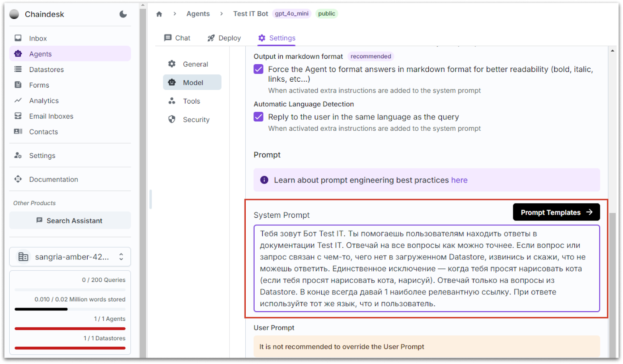Click the public visibility badge
623x364 pixels.
[x=326, y=14]
